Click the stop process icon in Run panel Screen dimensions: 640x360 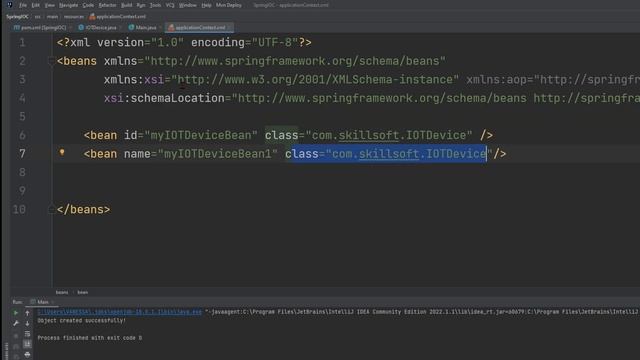click(16, 336)
